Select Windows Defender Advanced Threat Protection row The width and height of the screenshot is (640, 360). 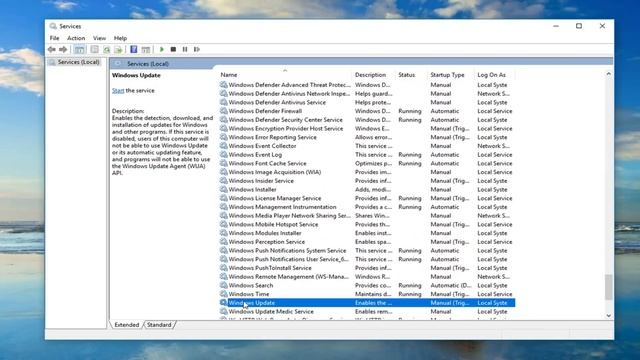(x=367, y=85)
